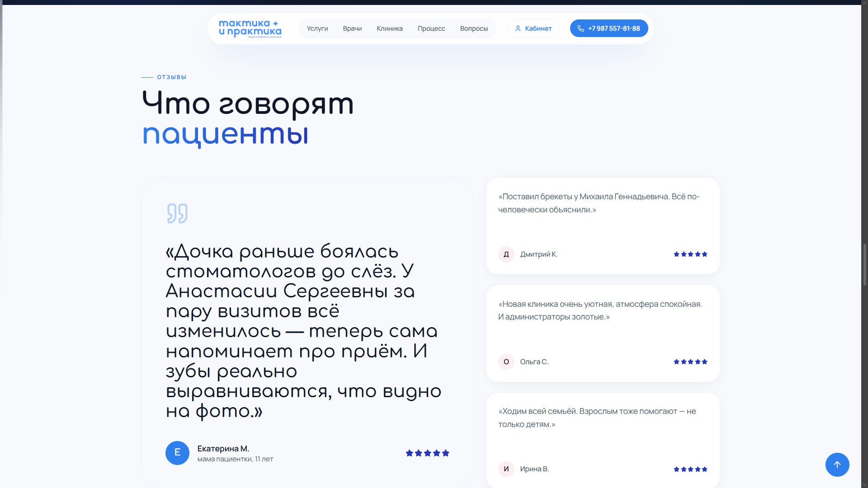Go to the Врачи section
This screenshot has width=868, height=488.
point(352,28)
